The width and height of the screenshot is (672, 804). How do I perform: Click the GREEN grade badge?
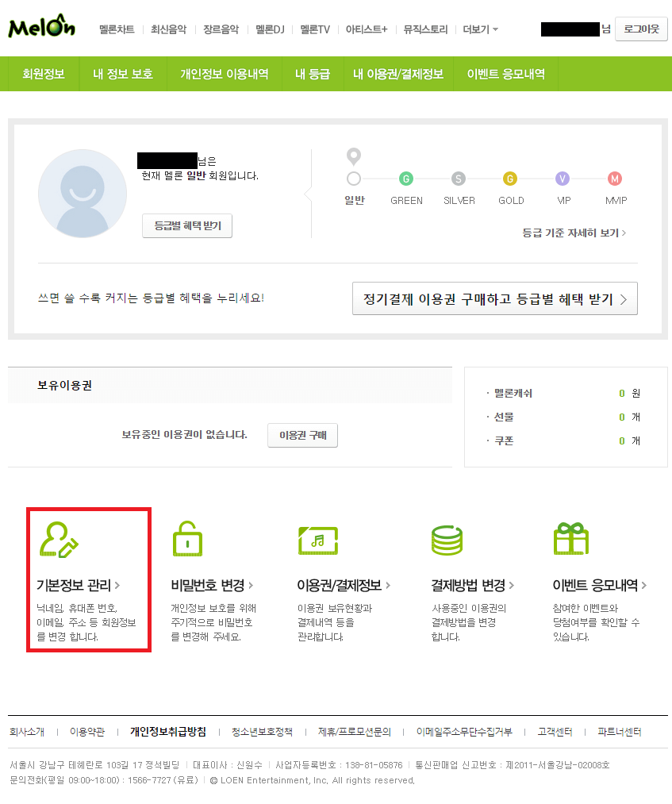click(x=406, y=179)
